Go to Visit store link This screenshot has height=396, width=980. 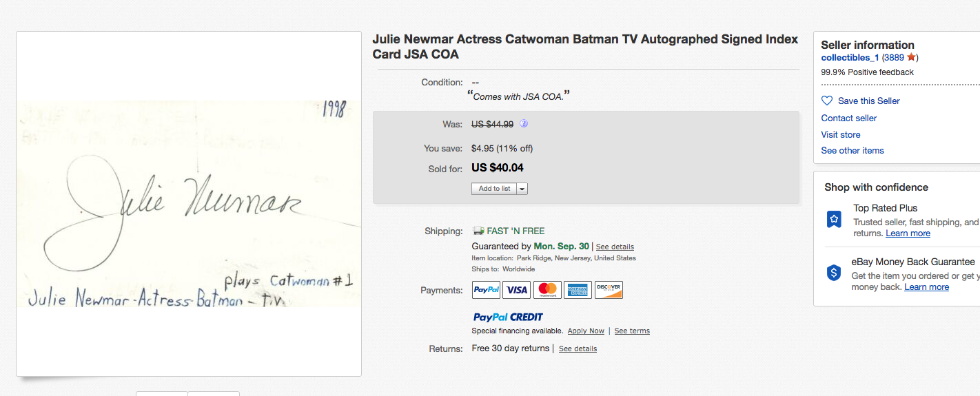click(x=840, y=134)
